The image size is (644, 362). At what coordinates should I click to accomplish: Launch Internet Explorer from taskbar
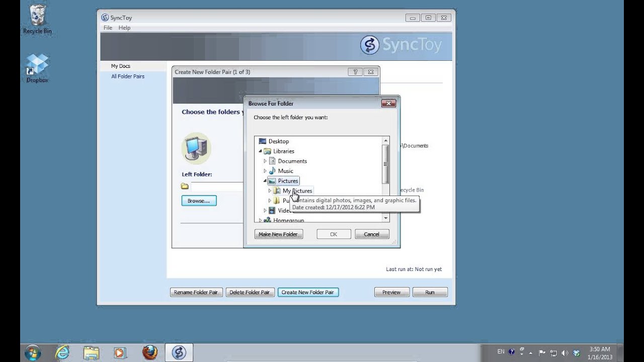click(62, 352)
